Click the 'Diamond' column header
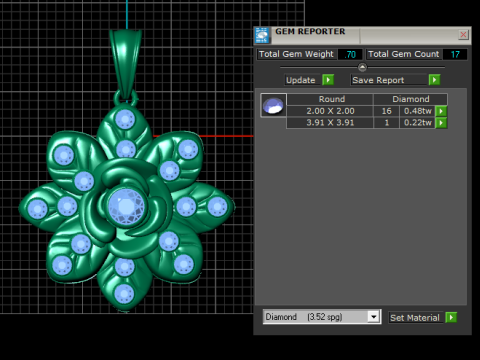The image size is (480, 360). [x=411, y=99]
